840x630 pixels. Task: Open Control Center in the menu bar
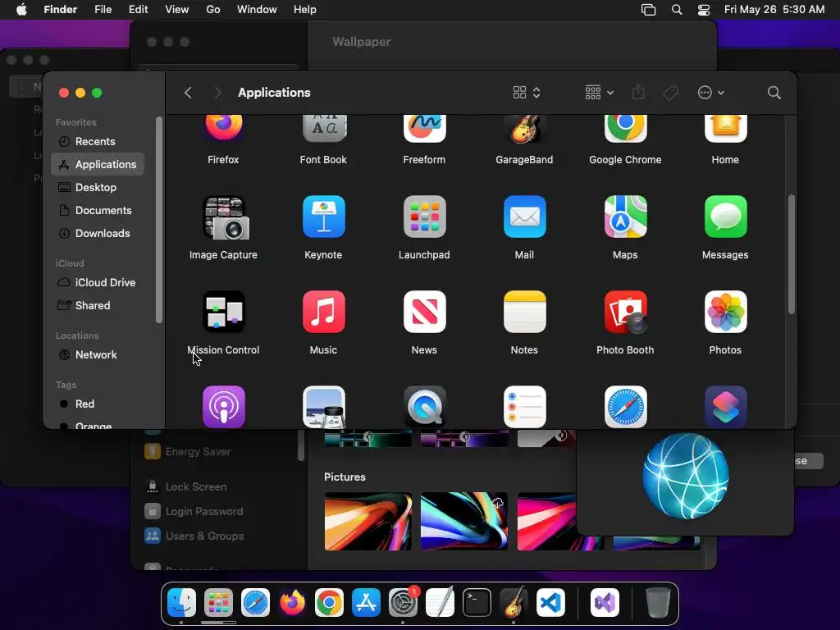(703, 10)
